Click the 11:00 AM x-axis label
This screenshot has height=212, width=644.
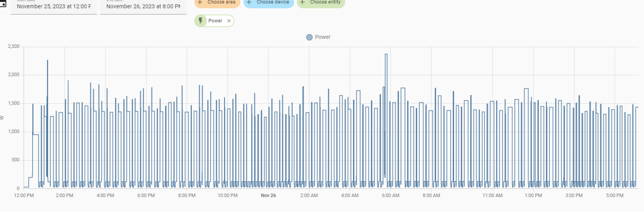point(493,196)
